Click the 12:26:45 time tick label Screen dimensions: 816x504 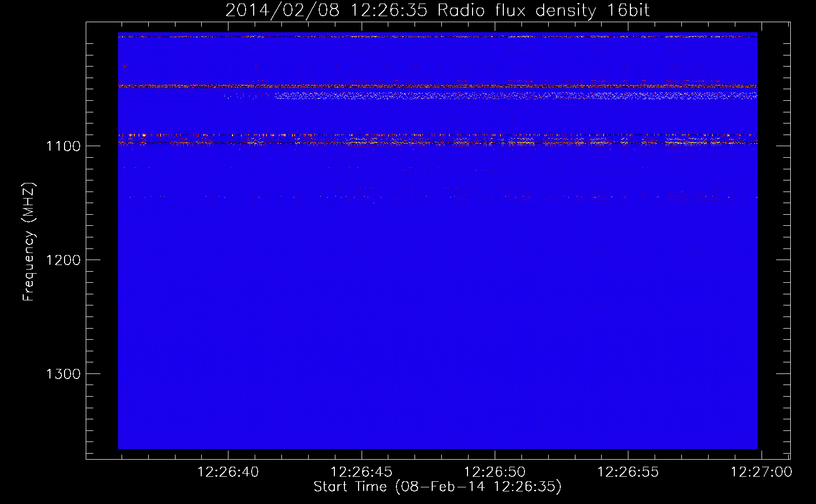pyautogui.click(x=361, y=472)
